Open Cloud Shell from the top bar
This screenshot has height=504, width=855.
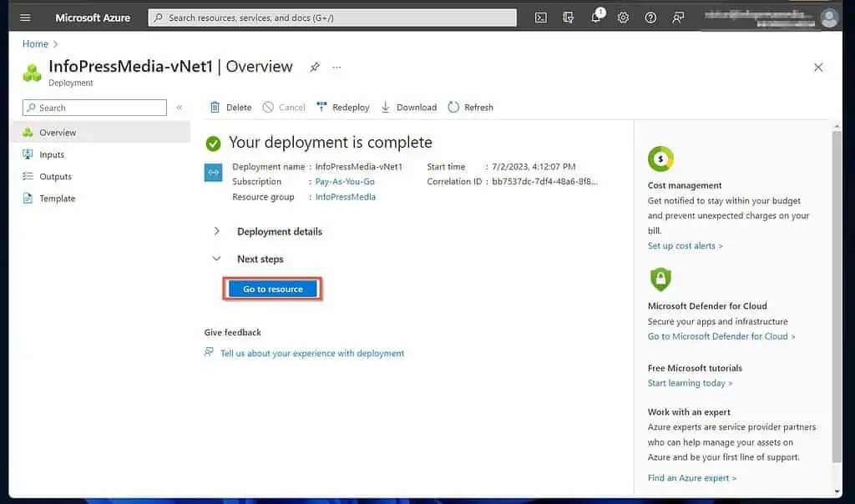point(541,18)
